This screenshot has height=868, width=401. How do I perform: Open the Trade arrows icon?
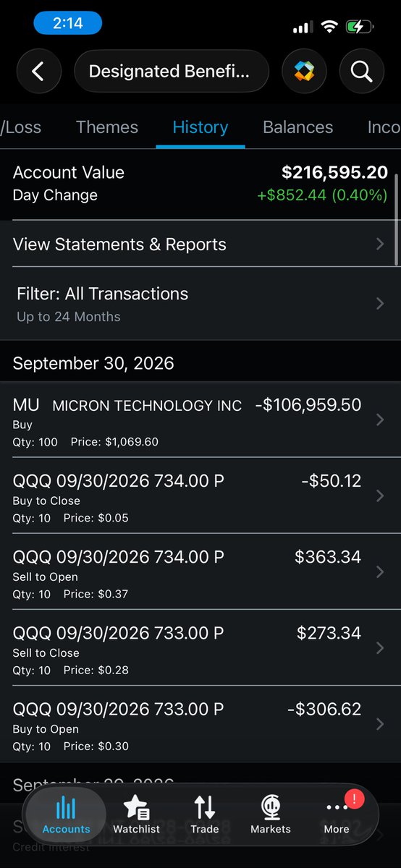point(204,814)
